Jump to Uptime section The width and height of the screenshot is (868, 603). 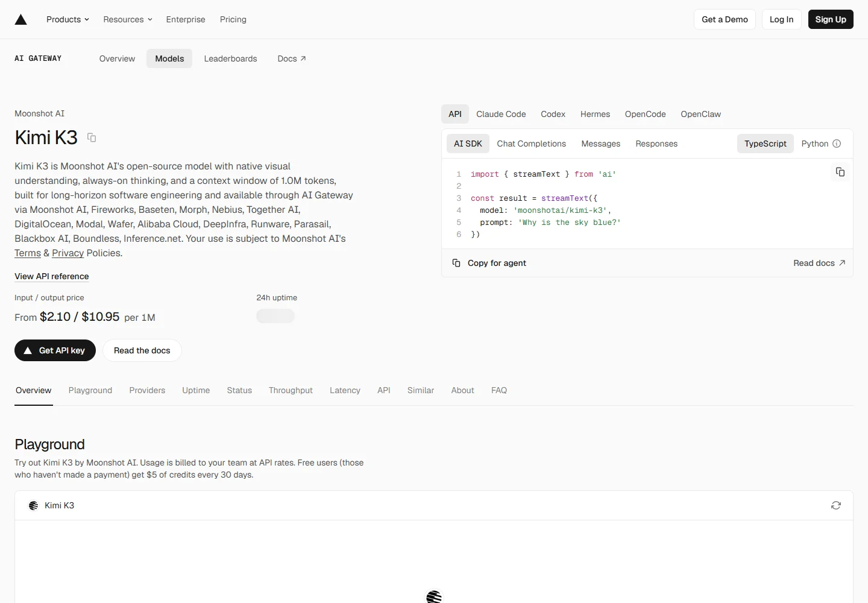[x=196, y=390]
